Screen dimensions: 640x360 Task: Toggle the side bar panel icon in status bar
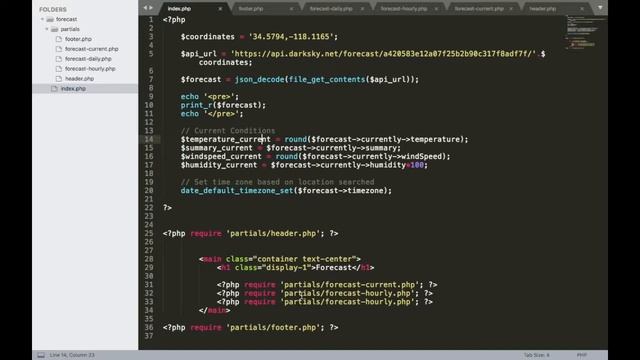pyautogui.click(x=41, y=355)
